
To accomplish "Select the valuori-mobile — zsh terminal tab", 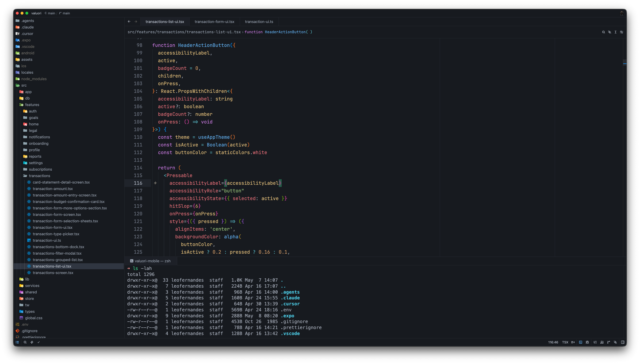I will click(150, 261).
